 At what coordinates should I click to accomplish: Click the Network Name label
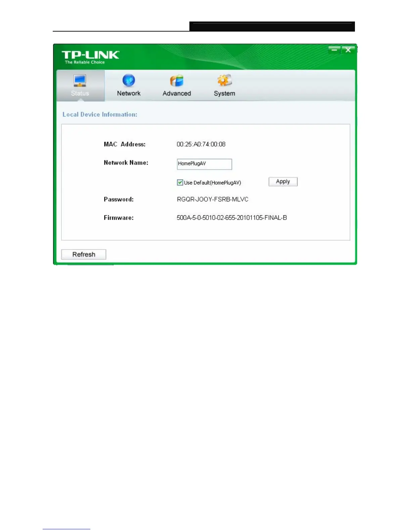pos(126,163)
